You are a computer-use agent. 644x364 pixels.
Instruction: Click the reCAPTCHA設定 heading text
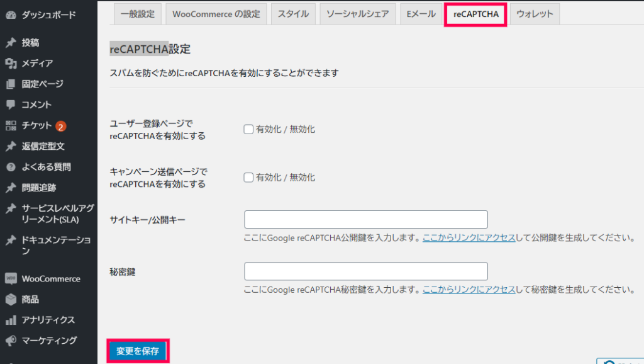(150, 49)
